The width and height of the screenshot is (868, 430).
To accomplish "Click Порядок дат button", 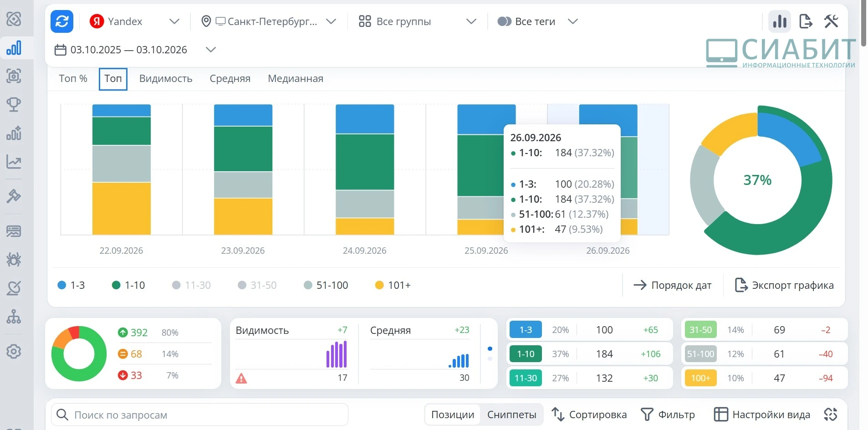I will pyautogui.click(x=672, y=285).
